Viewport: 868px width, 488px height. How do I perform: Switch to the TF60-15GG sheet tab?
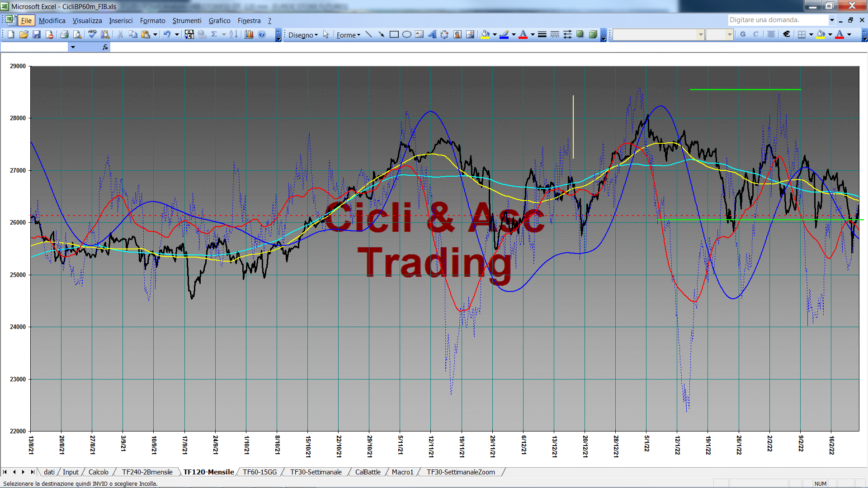point(259,472)
